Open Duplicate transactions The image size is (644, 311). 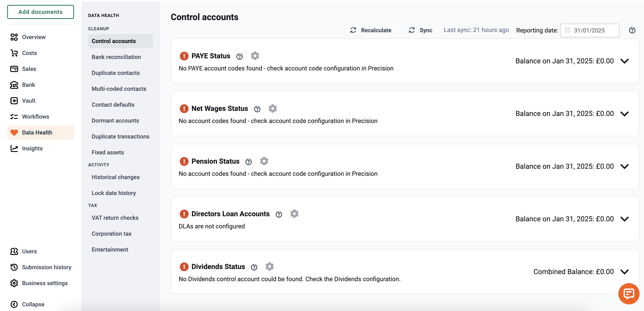(121, 137)
